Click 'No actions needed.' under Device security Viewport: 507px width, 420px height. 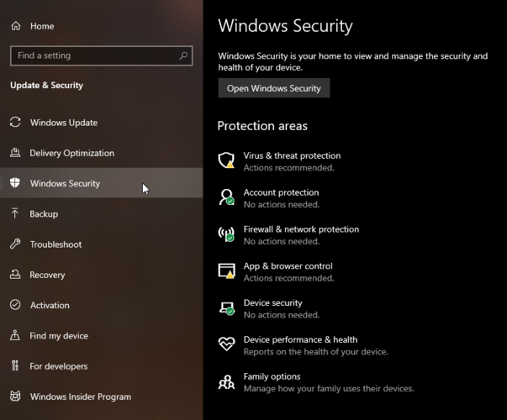[282, 315]
